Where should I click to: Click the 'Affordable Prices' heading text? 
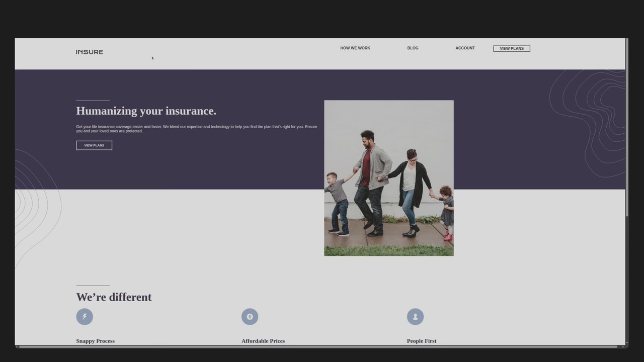point(263,341)
